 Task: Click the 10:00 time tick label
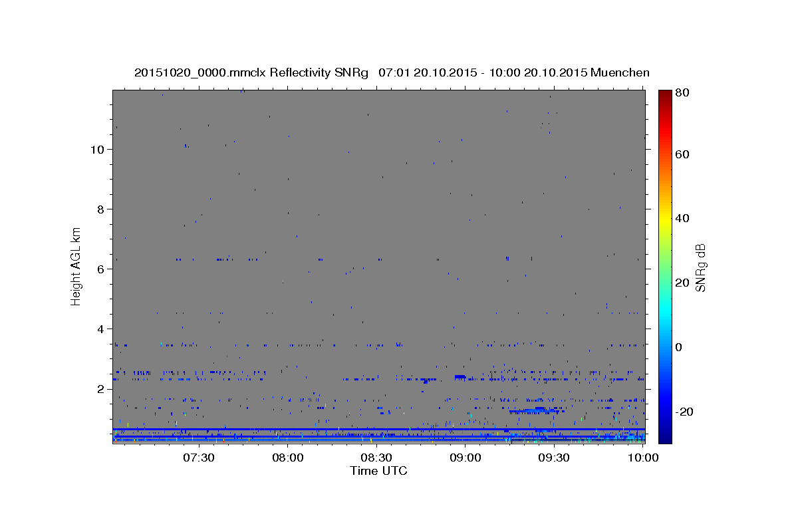(643, 458)
